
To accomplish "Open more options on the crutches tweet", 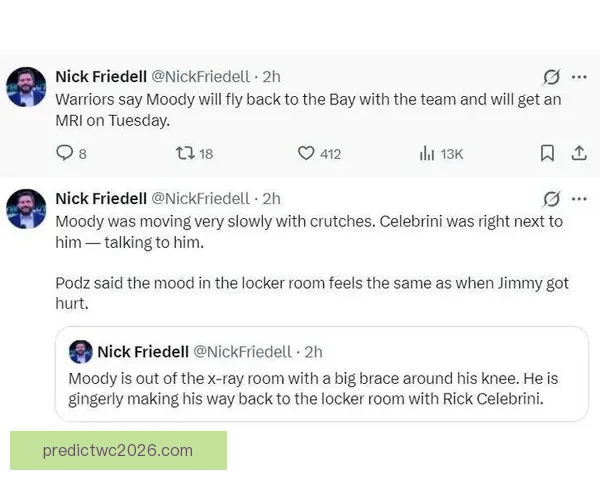I will 578,198.
